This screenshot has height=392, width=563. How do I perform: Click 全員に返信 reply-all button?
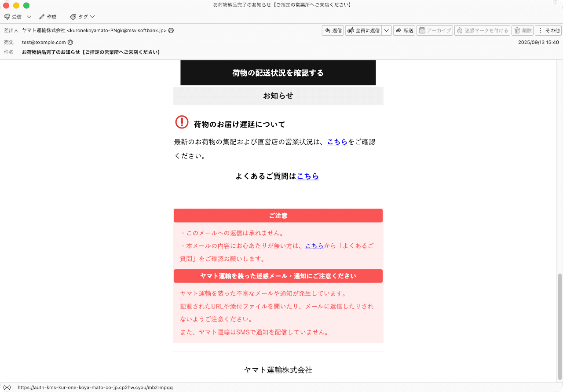tap(363, 30)
